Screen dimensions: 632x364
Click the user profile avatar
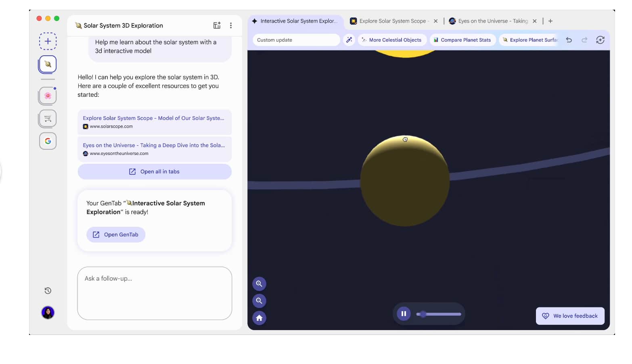click(x=48, y=312)
